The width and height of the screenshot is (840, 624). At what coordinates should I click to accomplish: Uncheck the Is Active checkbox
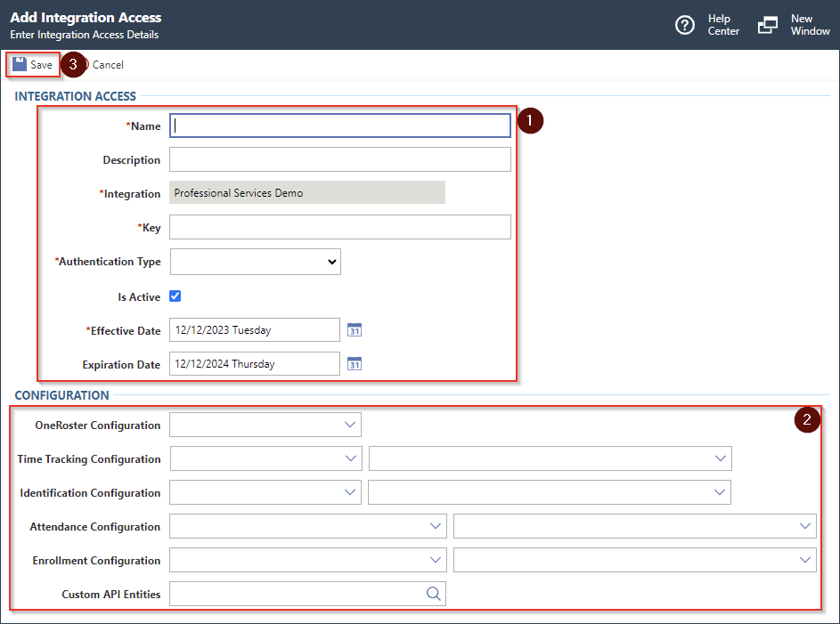[x=175, y=296]
